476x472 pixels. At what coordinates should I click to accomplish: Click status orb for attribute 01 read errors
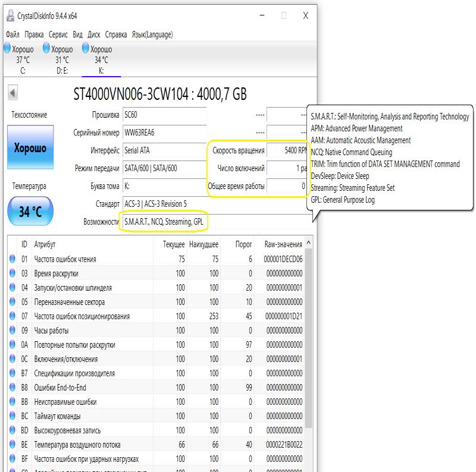click(x=12, y=259)
